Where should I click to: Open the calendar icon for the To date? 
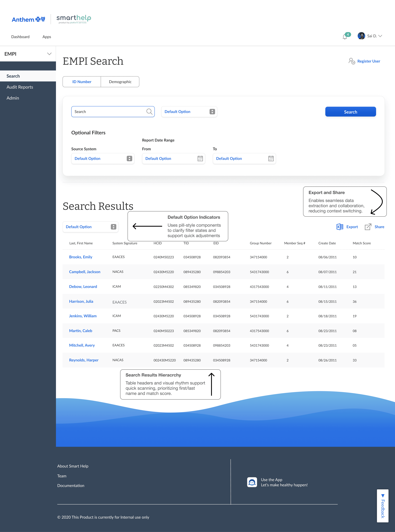[x=270, y=158]
